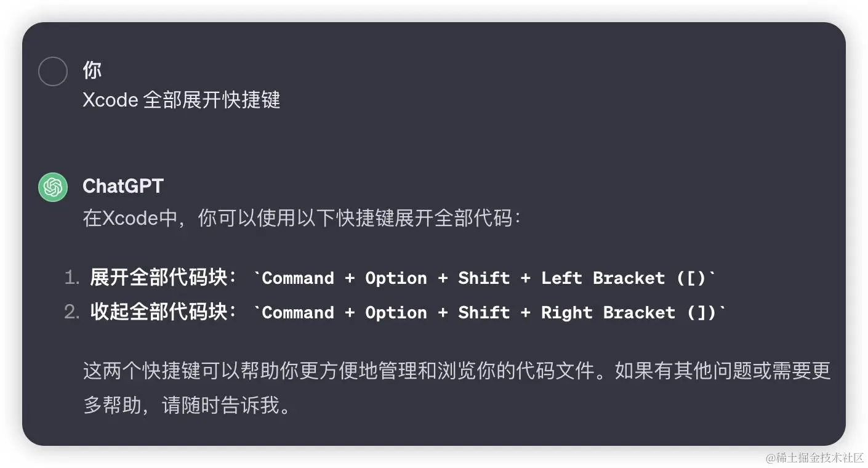
Task: Click the Left Bracket shortcut code text
Action: click(484, 278)
